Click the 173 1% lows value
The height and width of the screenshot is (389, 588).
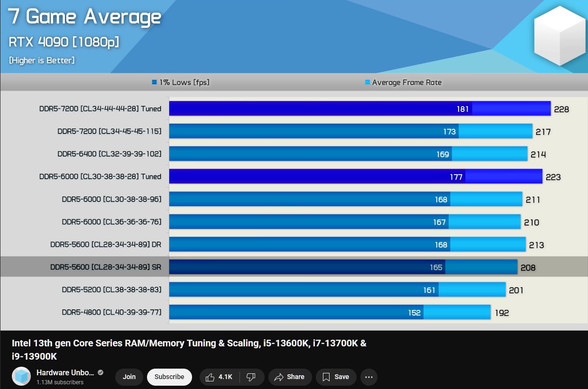coord(450,132)
